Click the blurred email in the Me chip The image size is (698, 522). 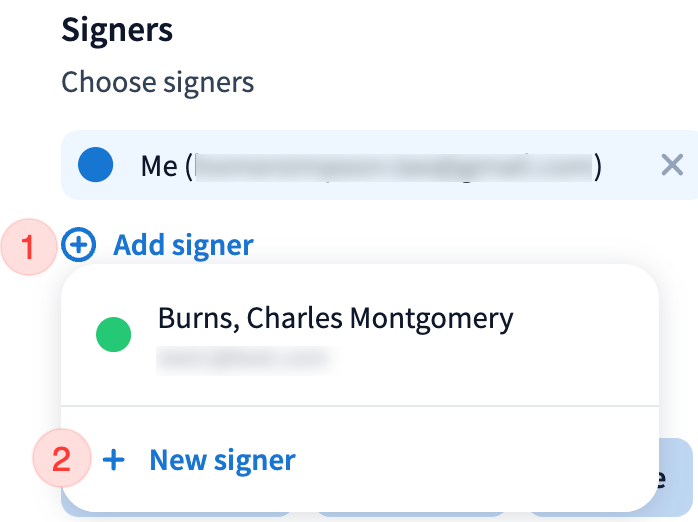tap(393, 166)
